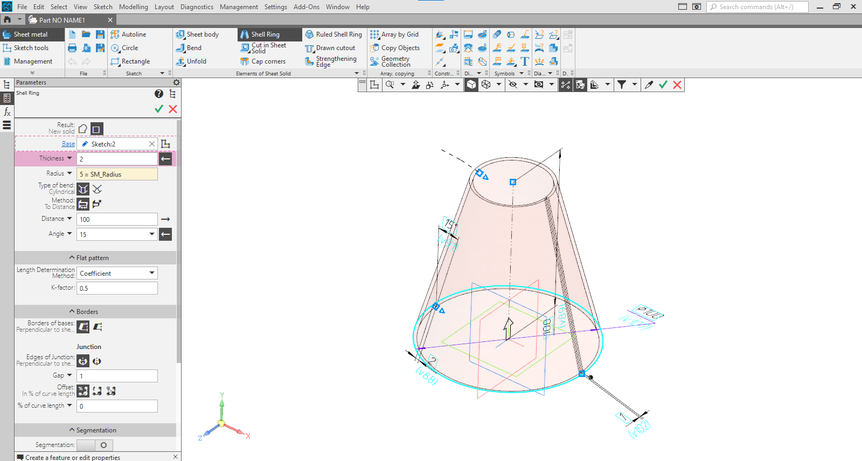The height and width of the screenshot is (461, 862).
Task: Click the Strengthening Edge tool
Action: 330,62
